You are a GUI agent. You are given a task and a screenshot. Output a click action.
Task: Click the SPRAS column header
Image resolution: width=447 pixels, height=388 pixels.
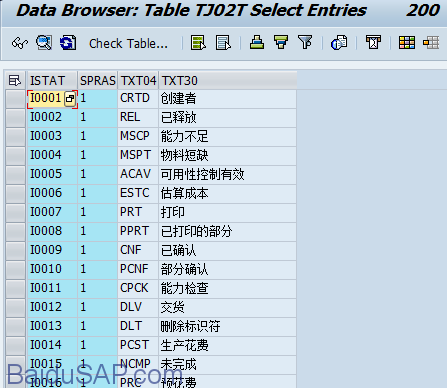coord(98,80)
